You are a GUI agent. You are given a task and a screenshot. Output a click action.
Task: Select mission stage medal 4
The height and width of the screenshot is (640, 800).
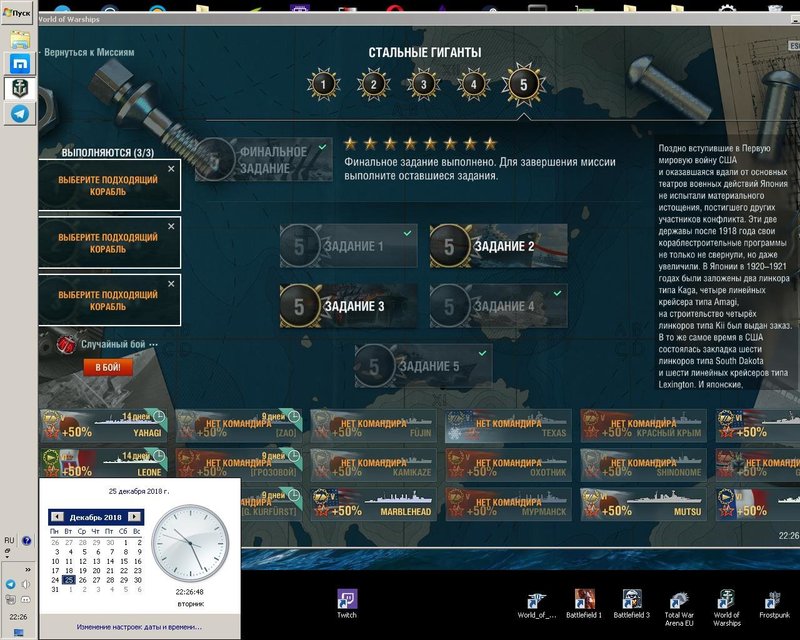click(473, 84)
